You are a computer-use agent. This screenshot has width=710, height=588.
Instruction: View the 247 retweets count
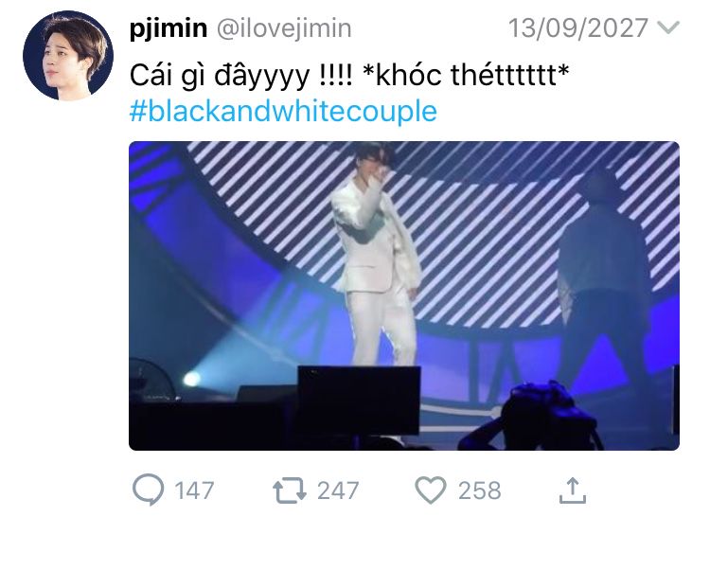pos(338,491)
